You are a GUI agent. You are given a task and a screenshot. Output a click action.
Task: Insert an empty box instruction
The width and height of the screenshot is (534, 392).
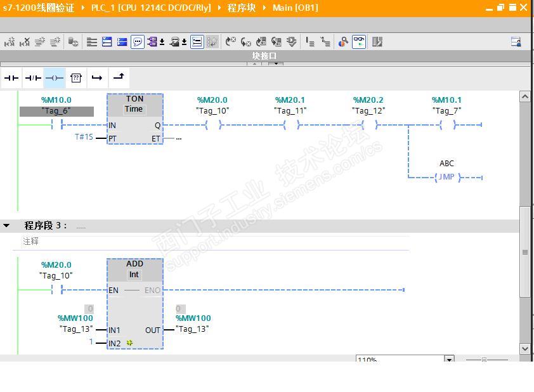(x=76, y=78)
